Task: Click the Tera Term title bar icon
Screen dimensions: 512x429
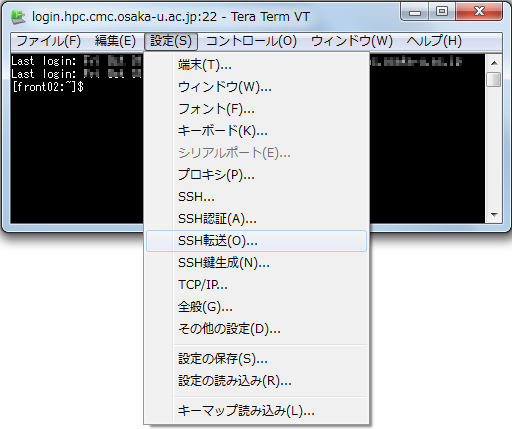Action: [x=18, y=17]
